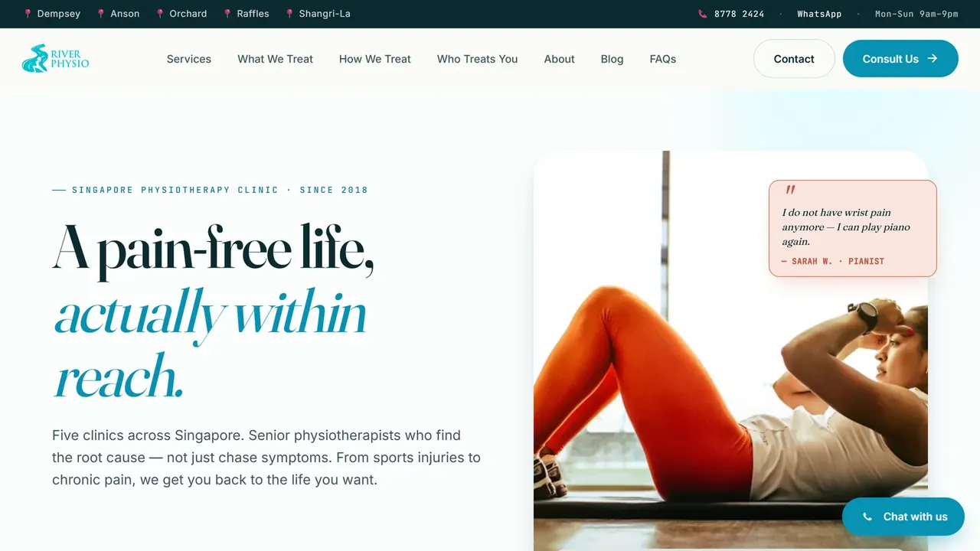The width and height of the screenshot is (980, 551).
Task: Click the Raffles location pin icon
Action: (x=227, y=14)
